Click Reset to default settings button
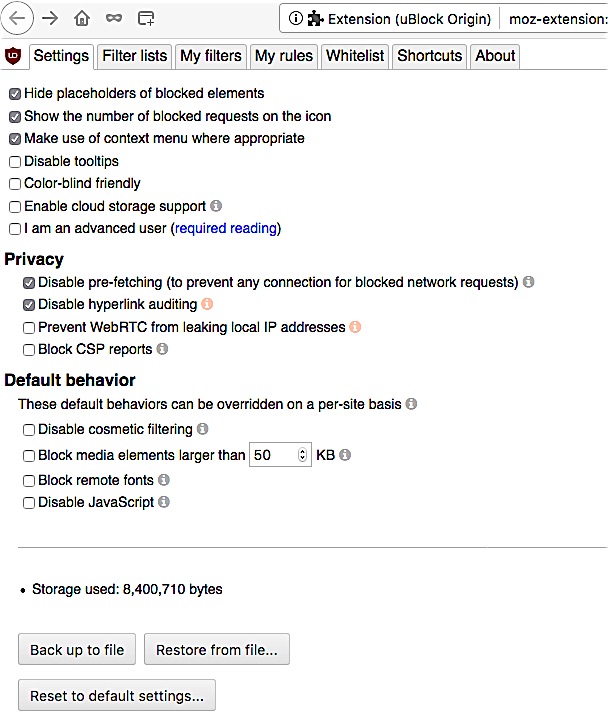Viewport: 608px width, 719px height. (117, 695)
